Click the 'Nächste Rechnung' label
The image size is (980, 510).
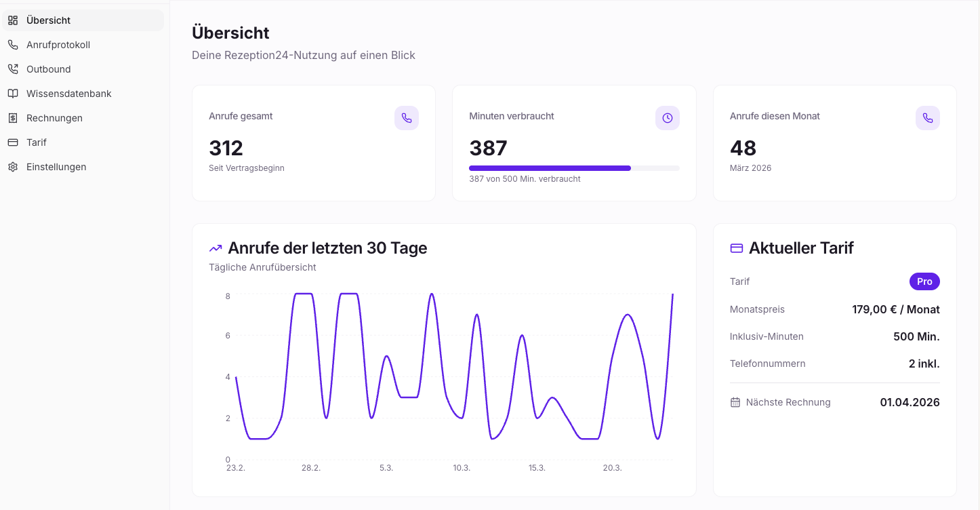coord(788,402)
